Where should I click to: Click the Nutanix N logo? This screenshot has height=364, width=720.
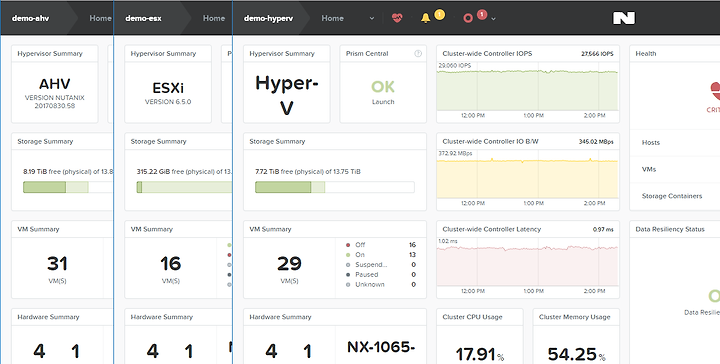pos(624,18)
